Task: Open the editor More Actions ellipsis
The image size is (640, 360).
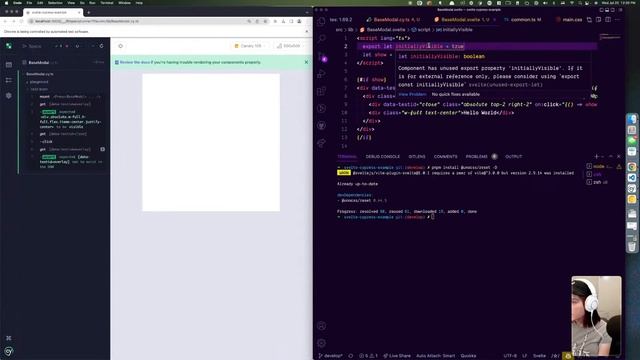Action: pos(618,20)
